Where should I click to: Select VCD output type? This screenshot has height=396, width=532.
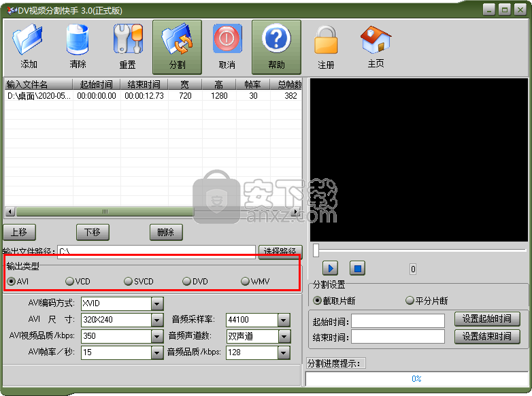78,281
